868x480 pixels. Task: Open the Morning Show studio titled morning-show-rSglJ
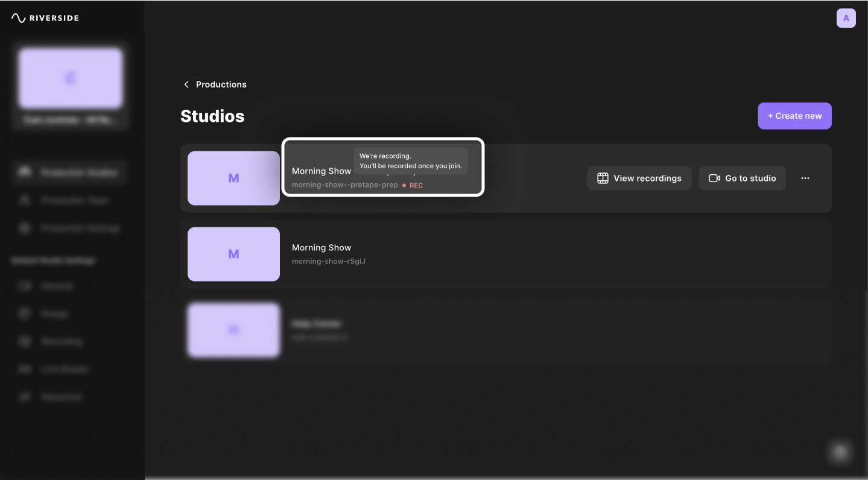point(322,248)
